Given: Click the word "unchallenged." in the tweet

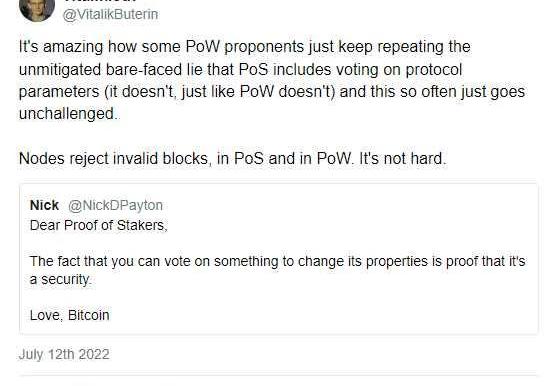Looking at the screenshot, I should (68, 114).
